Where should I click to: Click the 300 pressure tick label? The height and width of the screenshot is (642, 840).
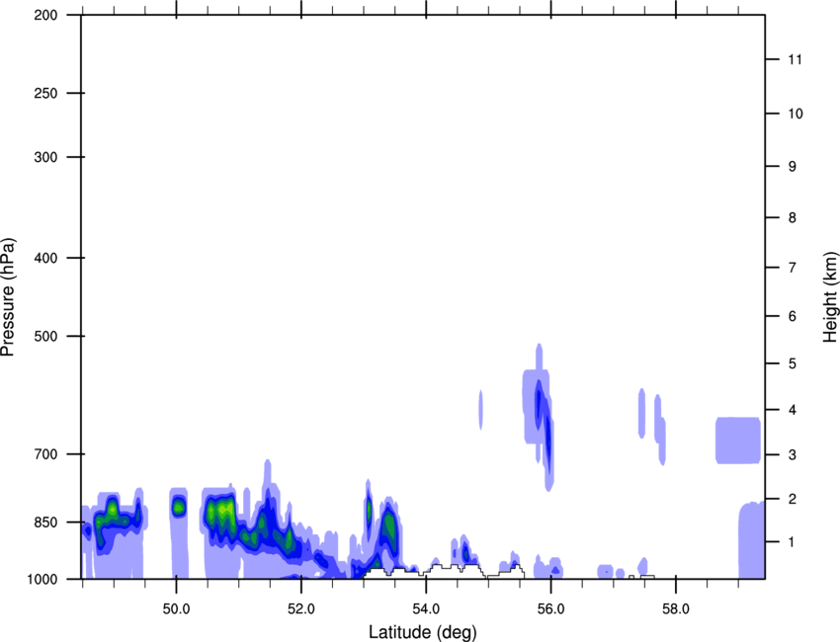tap(45, 157)
